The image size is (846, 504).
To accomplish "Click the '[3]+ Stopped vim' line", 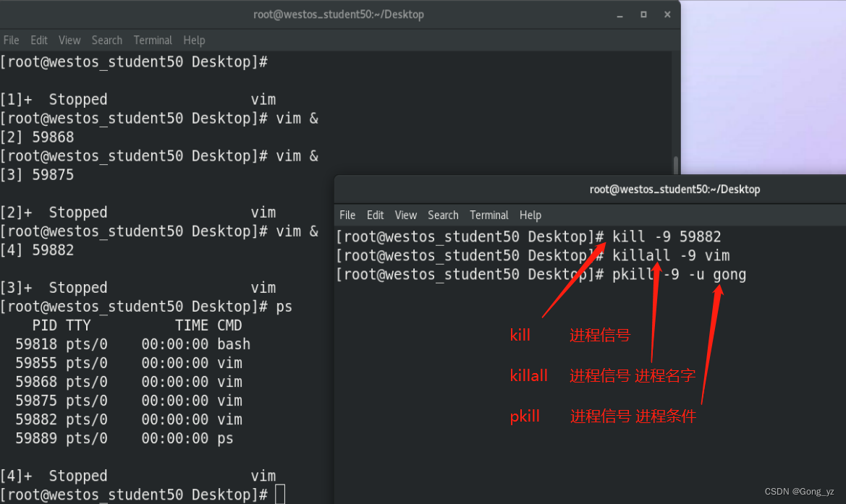I will pyautogui.click(x=138, y=287).
